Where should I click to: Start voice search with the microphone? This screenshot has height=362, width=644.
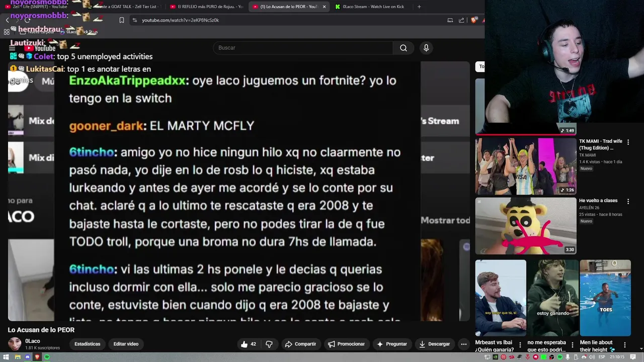tap(426, 48)
